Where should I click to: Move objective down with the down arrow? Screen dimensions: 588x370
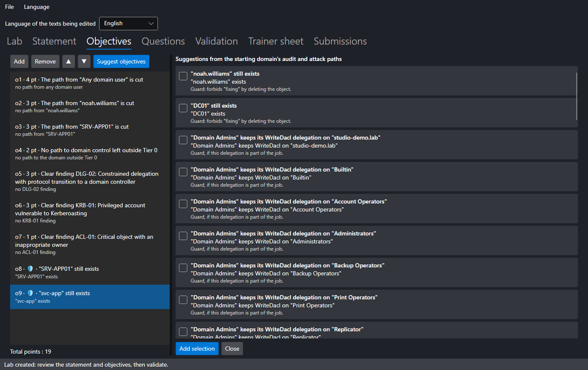pyautogui.click(x=84, y=61)
